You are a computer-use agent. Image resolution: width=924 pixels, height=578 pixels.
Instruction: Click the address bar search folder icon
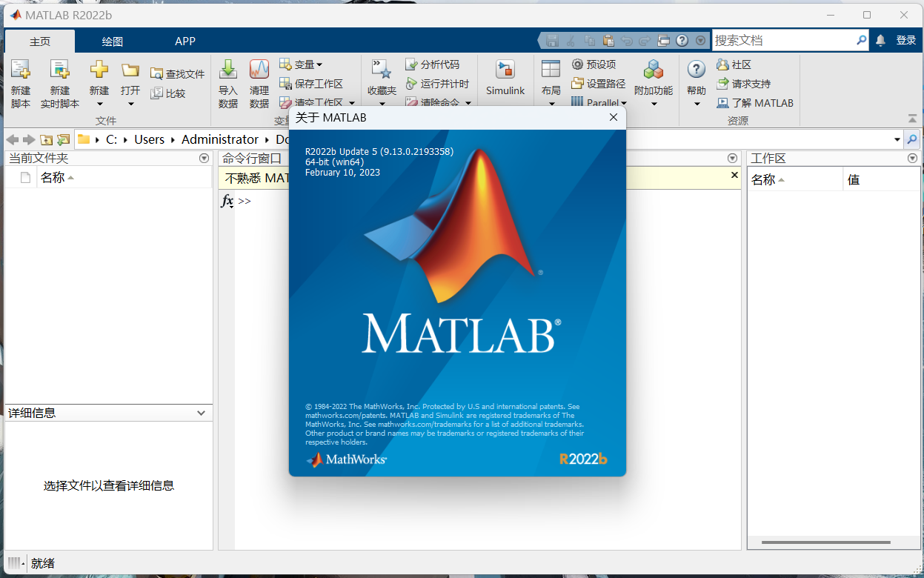click(912, 139)
